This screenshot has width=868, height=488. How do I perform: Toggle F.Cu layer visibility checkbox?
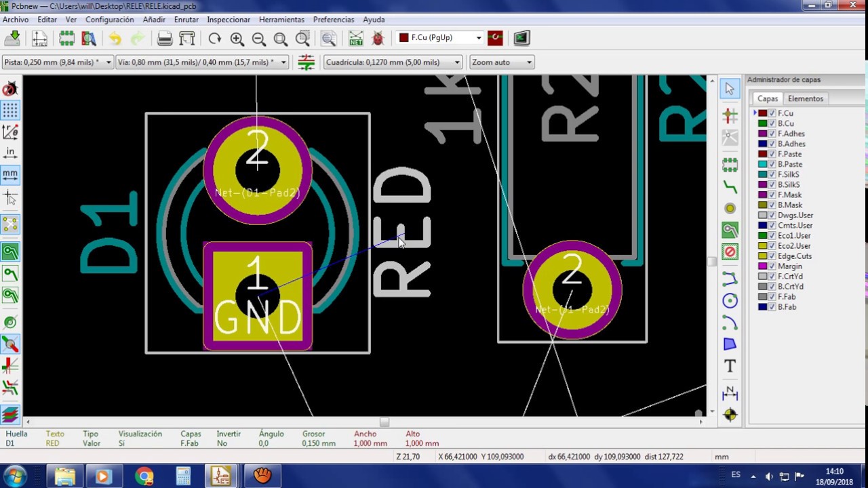coord(772,113)
